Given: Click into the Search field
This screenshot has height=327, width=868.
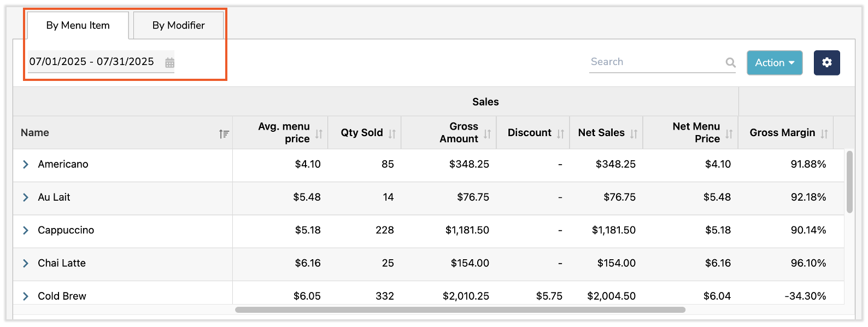Looking at the screenshot, I should coord(656,62).
